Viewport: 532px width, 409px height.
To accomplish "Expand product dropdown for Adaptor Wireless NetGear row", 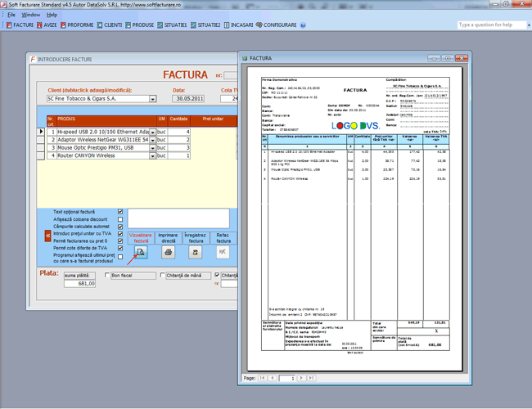I will click(153, 140).
